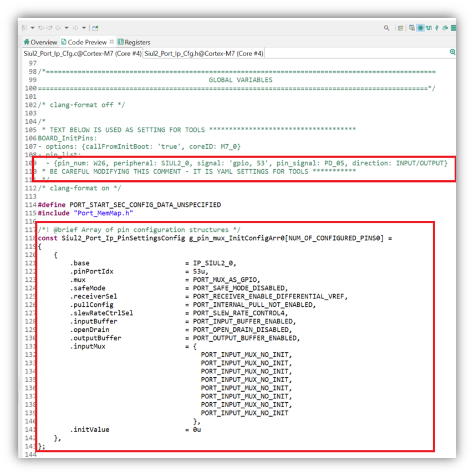
Task: Click the options: callFromInitBoot line
Action: (139, 146)
